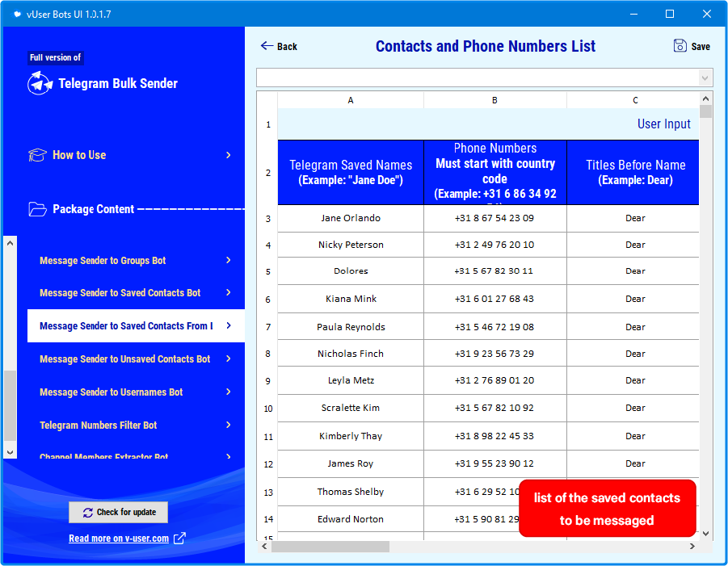
Task: Click the sidebar scroll up arrow
Action: click(11, 243)
